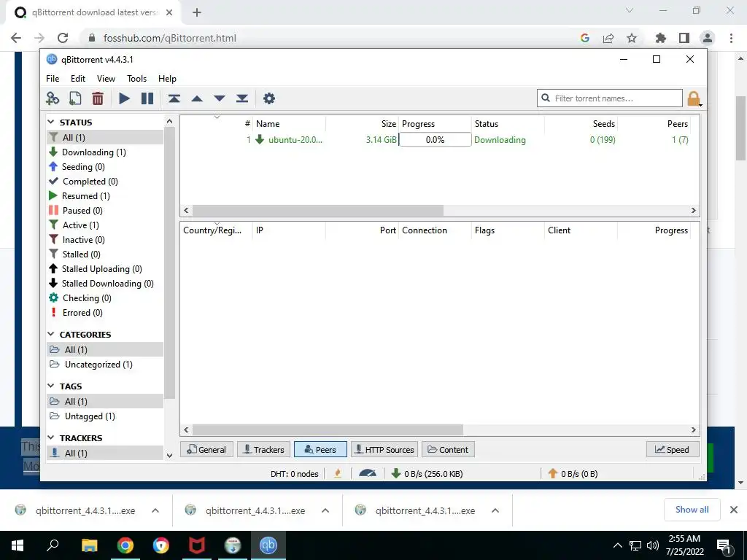The width and height of the screenshot is (747, 560).
Task: Click the 0.0% progress bar of ubuntu torrent
Action: [435, 140]
